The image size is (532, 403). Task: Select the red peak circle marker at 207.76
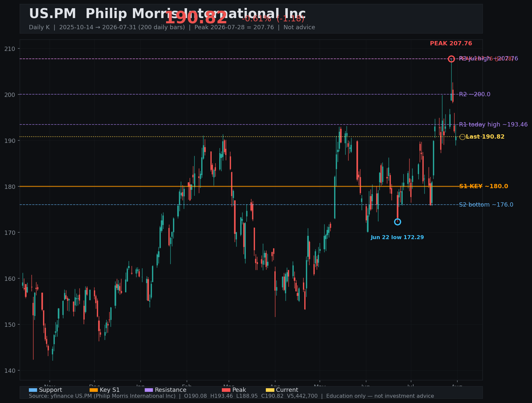point(451,59)
